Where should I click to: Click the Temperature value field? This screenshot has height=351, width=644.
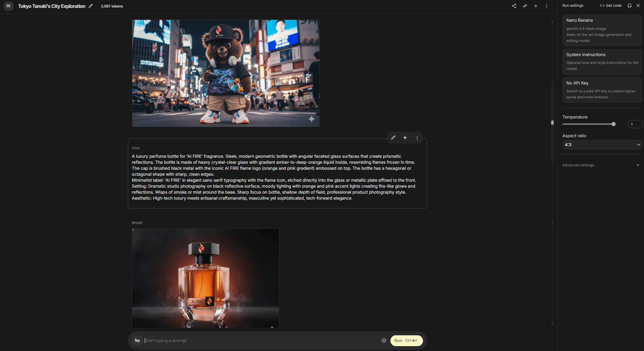point(635,124)
